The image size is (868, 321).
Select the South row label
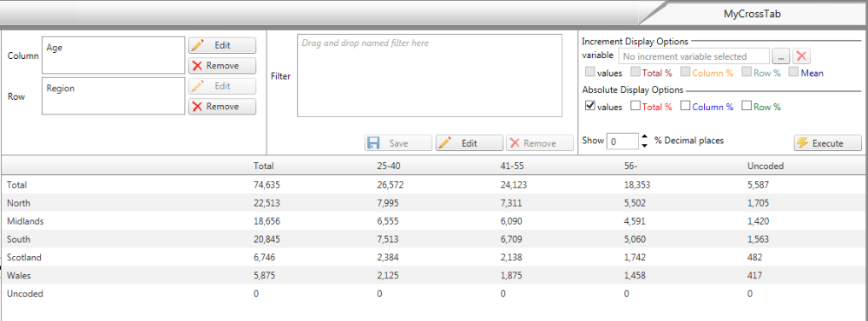(x=18, y=239)
